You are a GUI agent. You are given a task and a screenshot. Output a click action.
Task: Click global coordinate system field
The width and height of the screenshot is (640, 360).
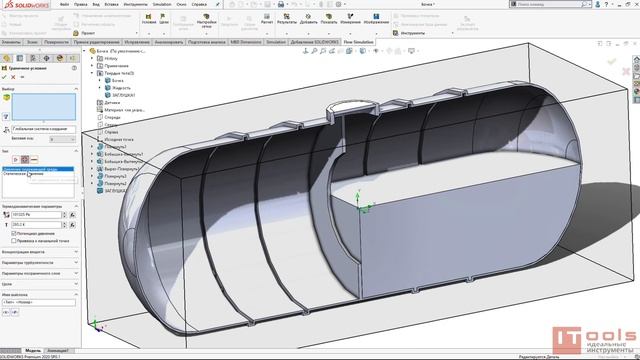click(44, 129)
